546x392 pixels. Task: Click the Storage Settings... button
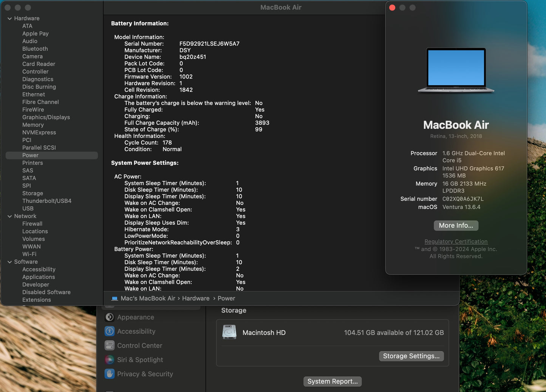[411, 356]
